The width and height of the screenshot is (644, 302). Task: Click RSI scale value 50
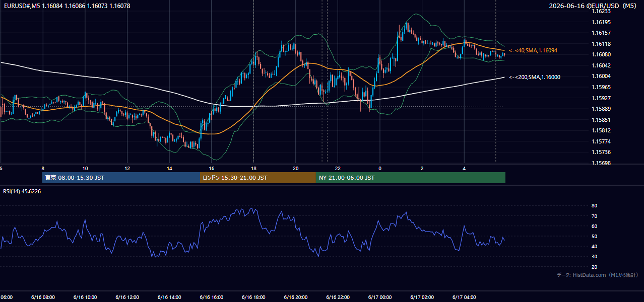pos(595,236)
